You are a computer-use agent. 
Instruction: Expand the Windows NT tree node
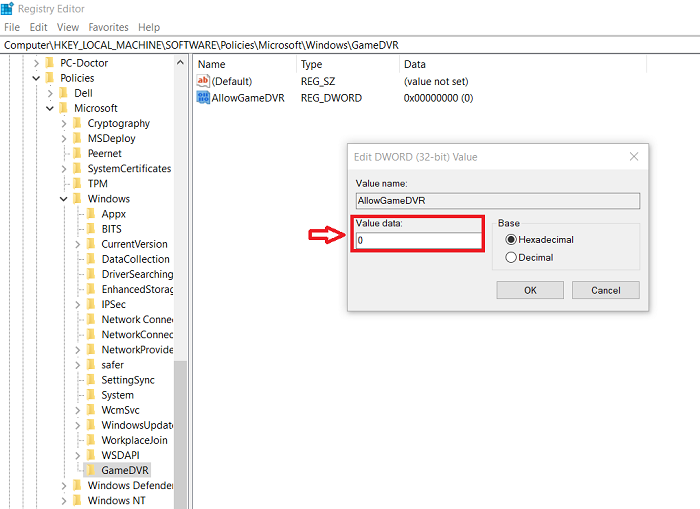click(63, 501)
